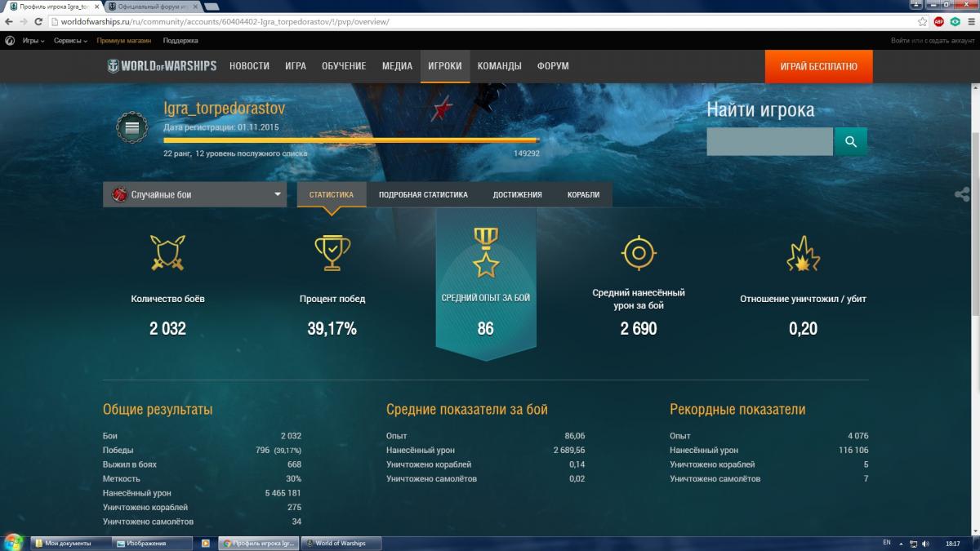
Task: Click the trophy win rate icon
Action: pos(332,252)
